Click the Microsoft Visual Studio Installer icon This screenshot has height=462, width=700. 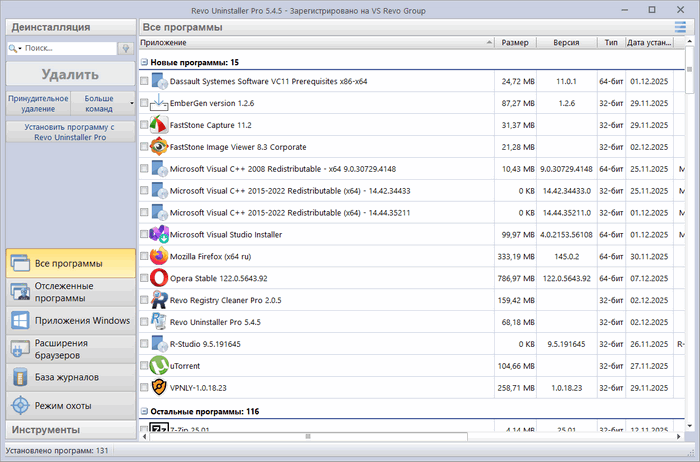pos(160,234)
